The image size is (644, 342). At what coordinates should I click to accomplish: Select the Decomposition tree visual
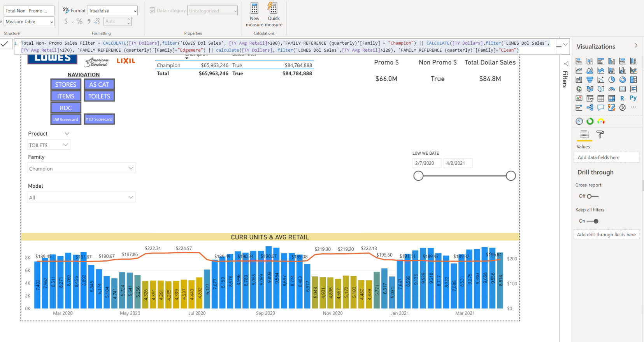point(590,108)
